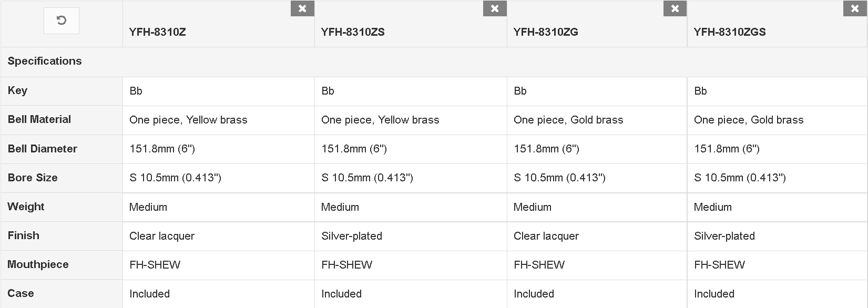Click the Finish row label
Screen dimensions: 868x308
(24, 235)
